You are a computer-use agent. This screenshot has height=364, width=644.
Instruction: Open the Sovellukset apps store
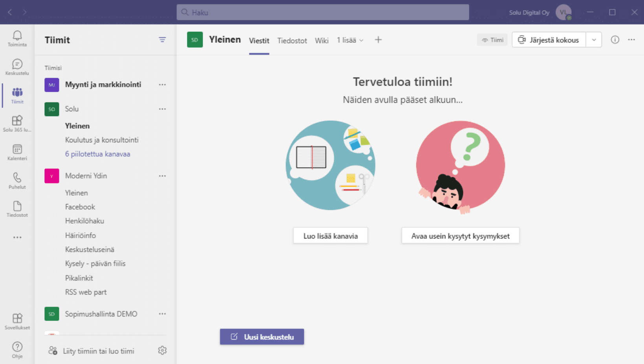click(x=17, y=321)
